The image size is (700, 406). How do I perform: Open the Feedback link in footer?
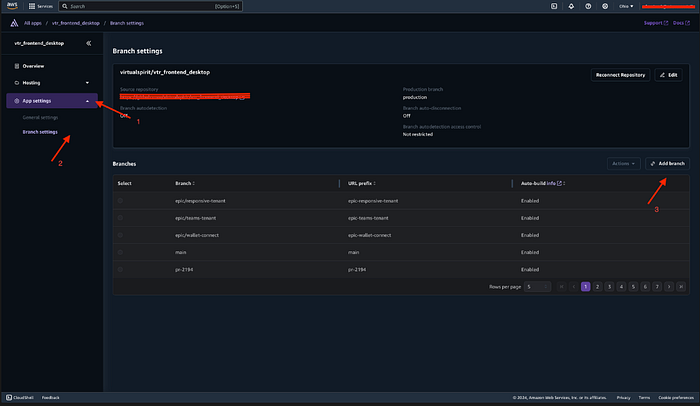[50, 398]
